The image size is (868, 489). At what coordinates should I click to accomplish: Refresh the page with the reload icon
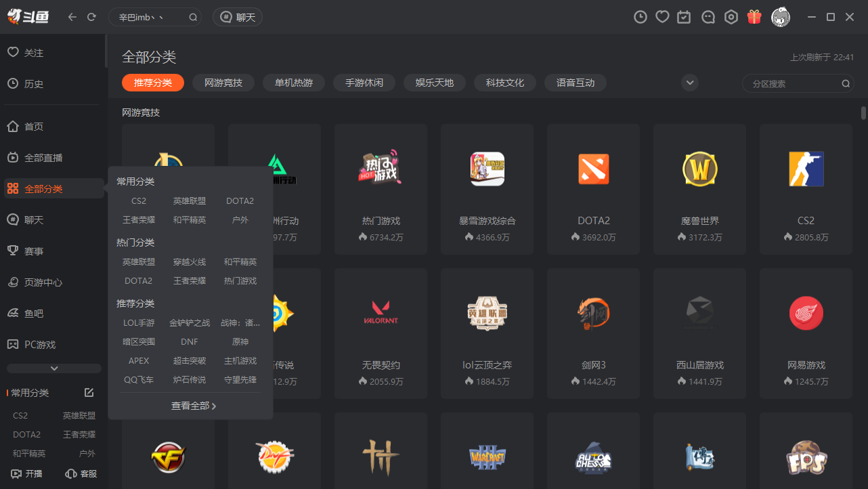91,17
